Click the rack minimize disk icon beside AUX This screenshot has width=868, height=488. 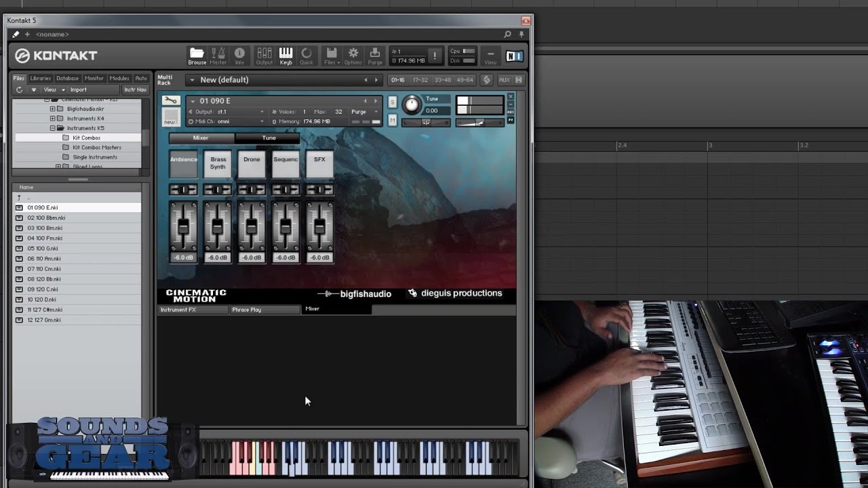pyautogui.click(x=519, y=80)
